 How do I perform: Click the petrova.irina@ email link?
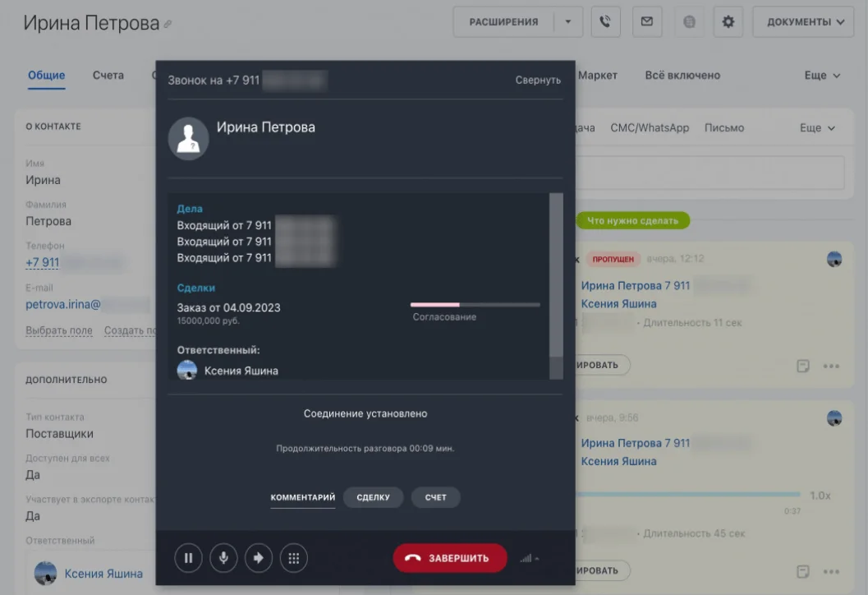click(63, 304)
